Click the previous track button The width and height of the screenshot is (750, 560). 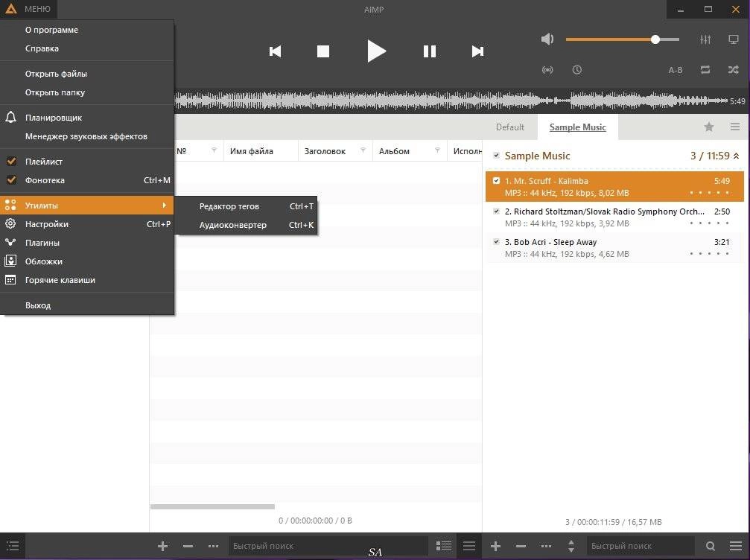point(275,51)
